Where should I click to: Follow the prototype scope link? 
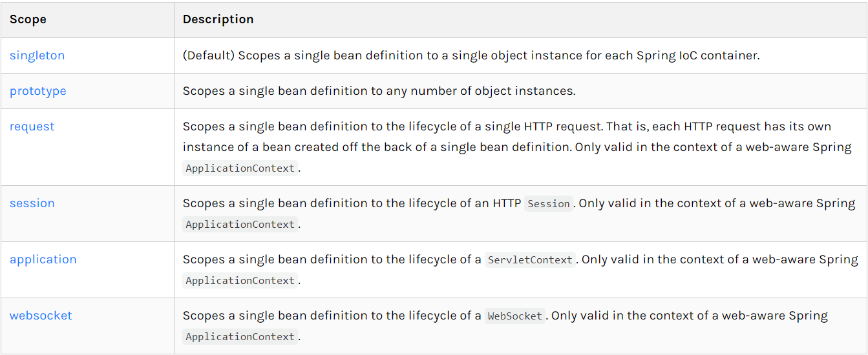37,91
